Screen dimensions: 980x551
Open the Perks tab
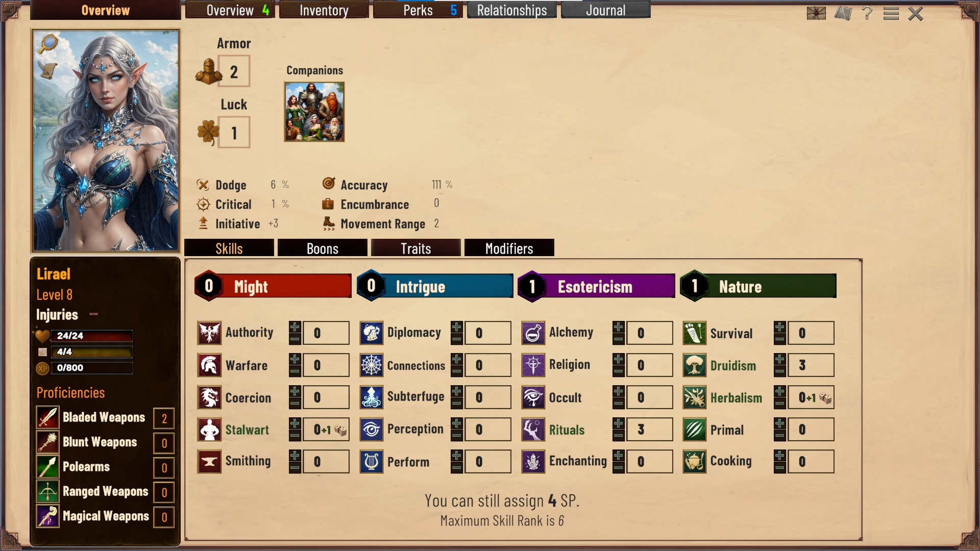pos(418,10)
